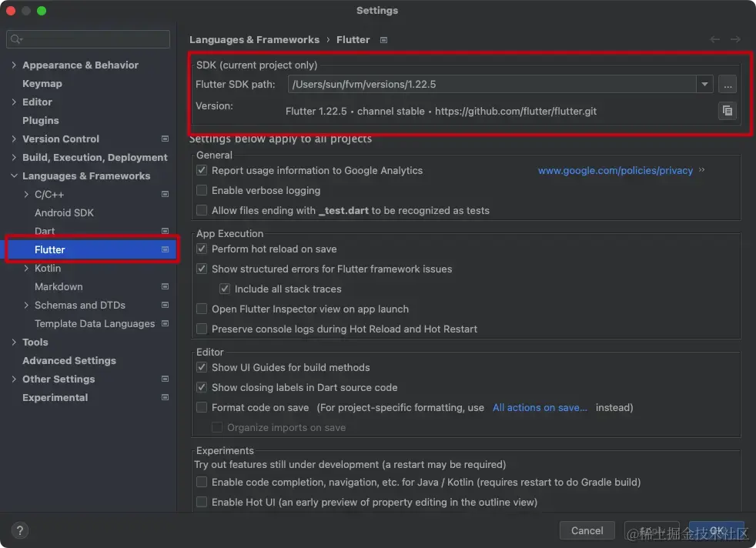
Task: Open Advanced Settings page
Action: [69, 360]
